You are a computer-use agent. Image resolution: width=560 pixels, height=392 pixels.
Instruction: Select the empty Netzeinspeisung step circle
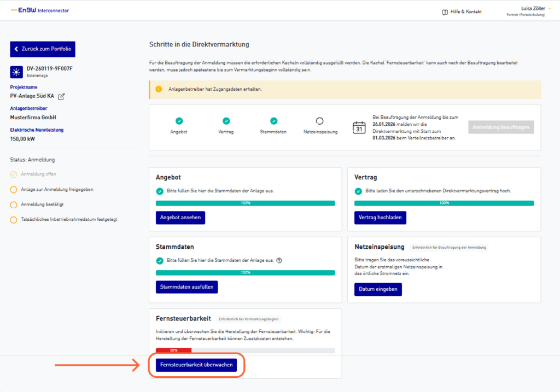[x=320, y=121]
